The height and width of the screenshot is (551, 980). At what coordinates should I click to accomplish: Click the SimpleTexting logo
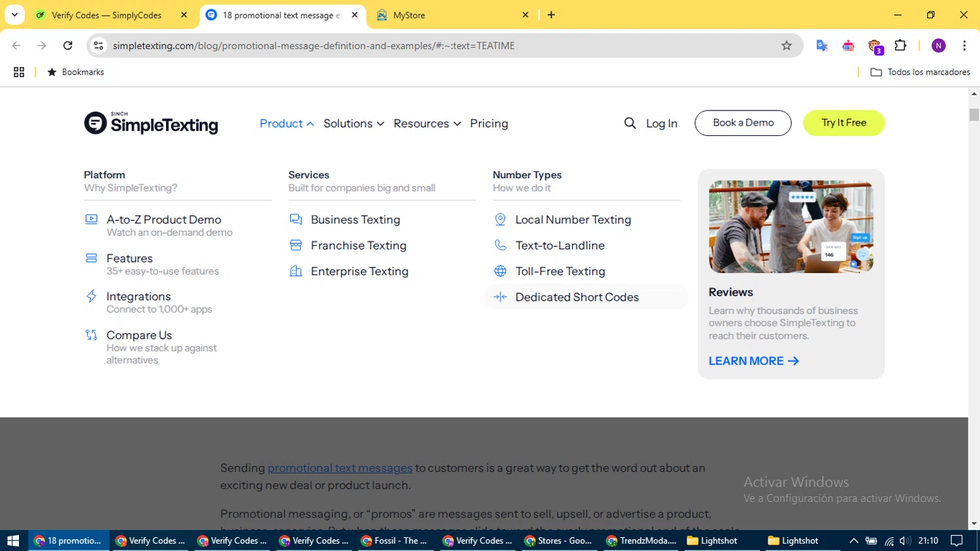coord(151,123)
